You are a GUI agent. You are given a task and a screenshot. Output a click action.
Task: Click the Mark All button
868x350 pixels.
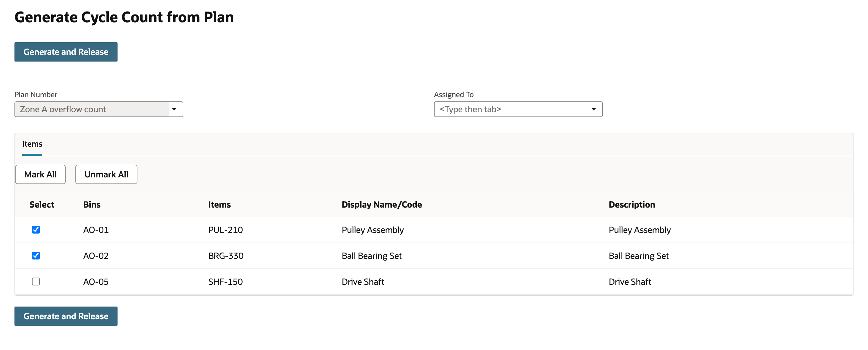tap(40, 175)
